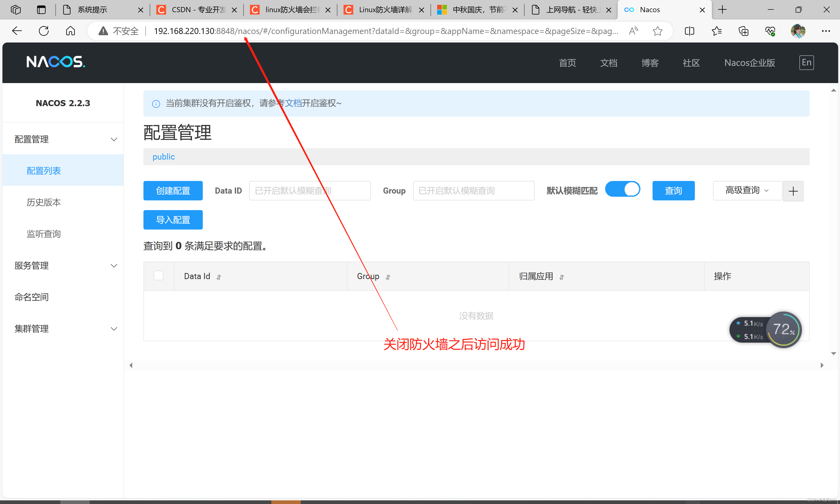Click the network speed floating widget
Screen dimensions: 840x504
tap(765, 329)
